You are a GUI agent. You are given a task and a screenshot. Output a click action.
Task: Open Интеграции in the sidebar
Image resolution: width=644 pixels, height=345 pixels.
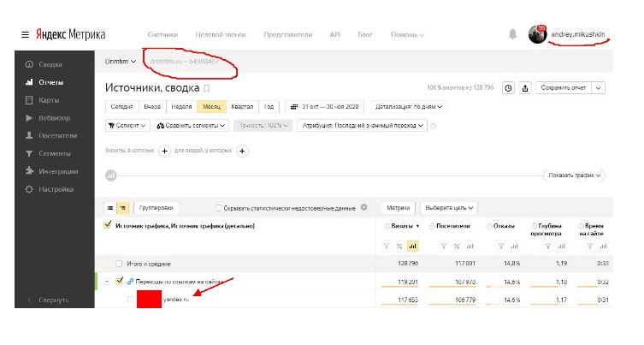[52, 171]
